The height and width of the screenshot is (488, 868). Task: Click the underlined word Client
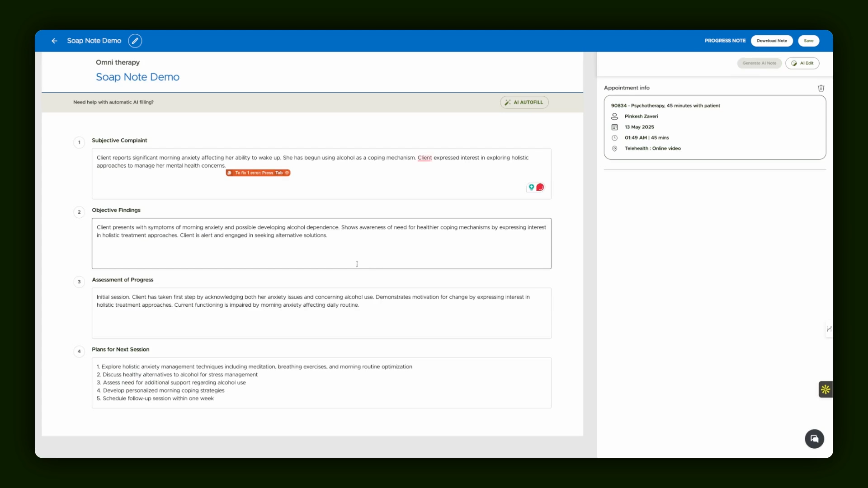(x=425, y=158)
